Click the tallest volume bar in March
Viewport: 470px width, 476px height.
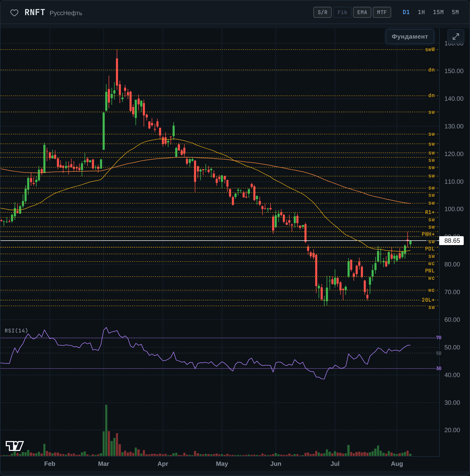click(106, 430)
